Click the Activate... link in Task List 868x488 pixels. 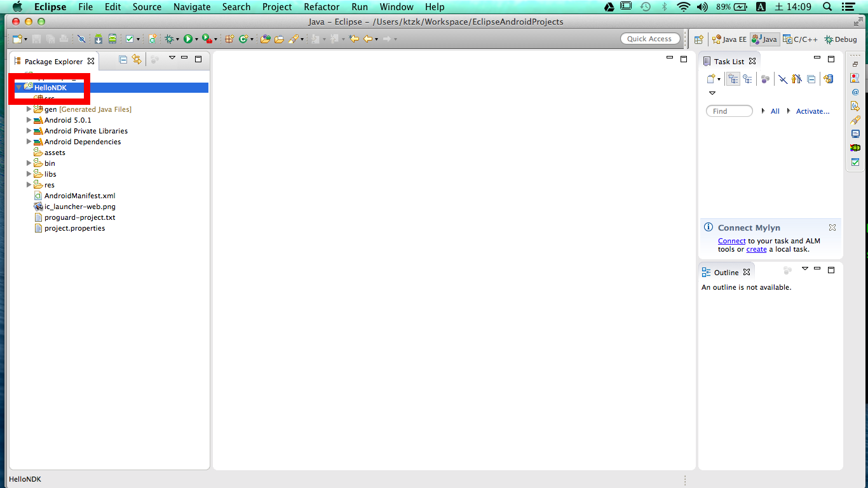click(x=813, y=111)
